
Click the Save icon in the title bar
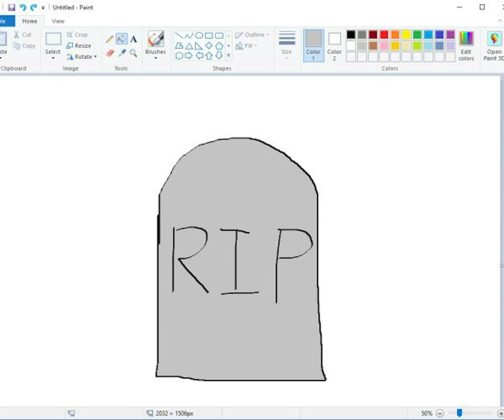11,7
